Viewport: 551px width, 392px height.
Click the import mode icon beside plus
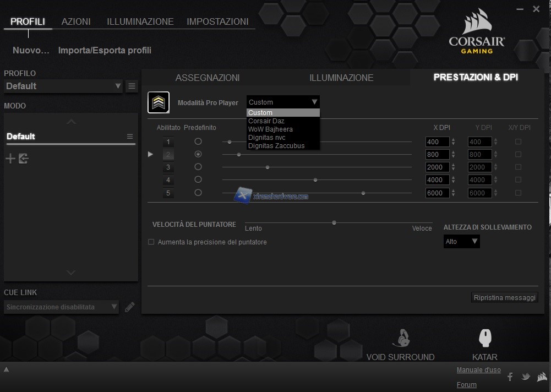[23, 159]
